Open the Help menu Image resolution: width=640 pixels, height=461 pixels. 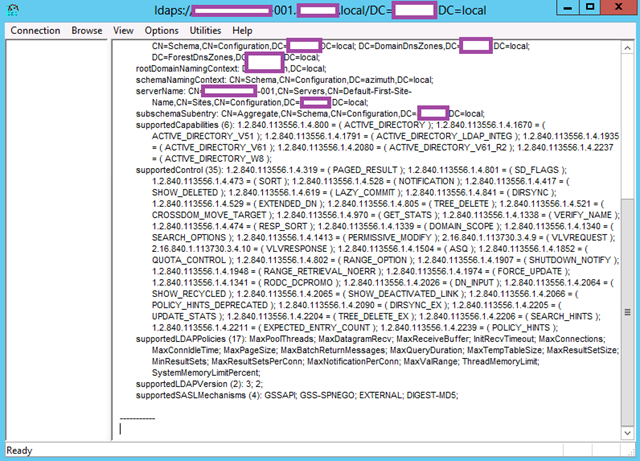[x=242, y=31]
